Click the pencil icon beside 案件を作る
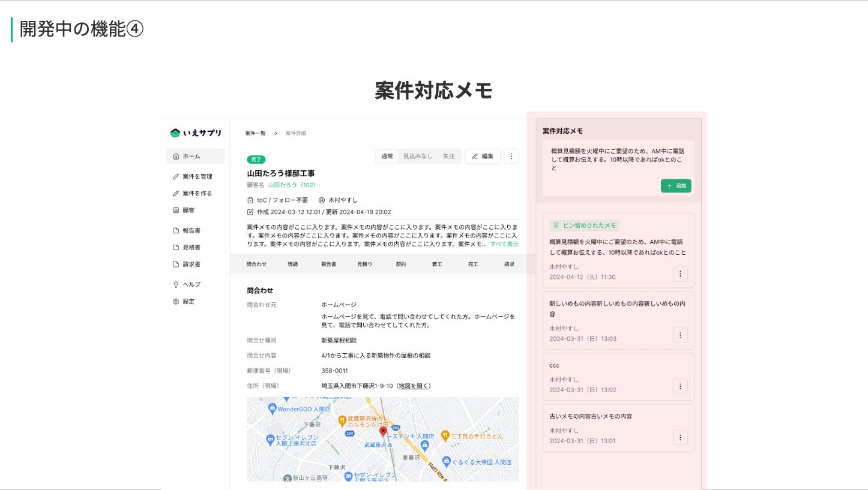 tap(176, 194)
